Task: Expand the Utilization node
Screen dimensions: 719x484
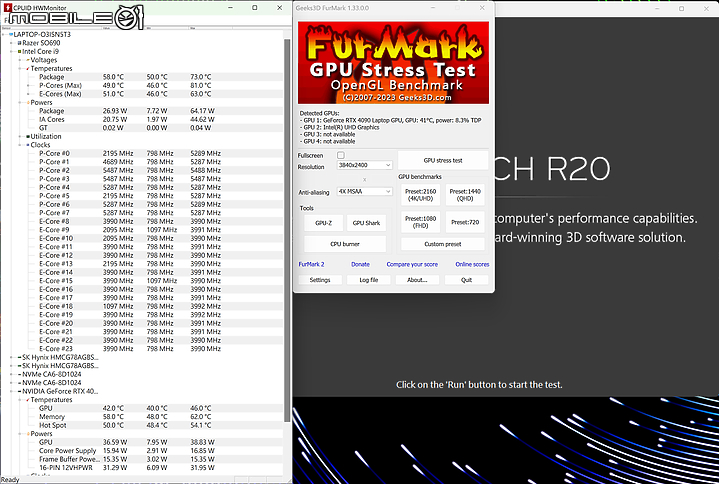Action: click(21, 136)
